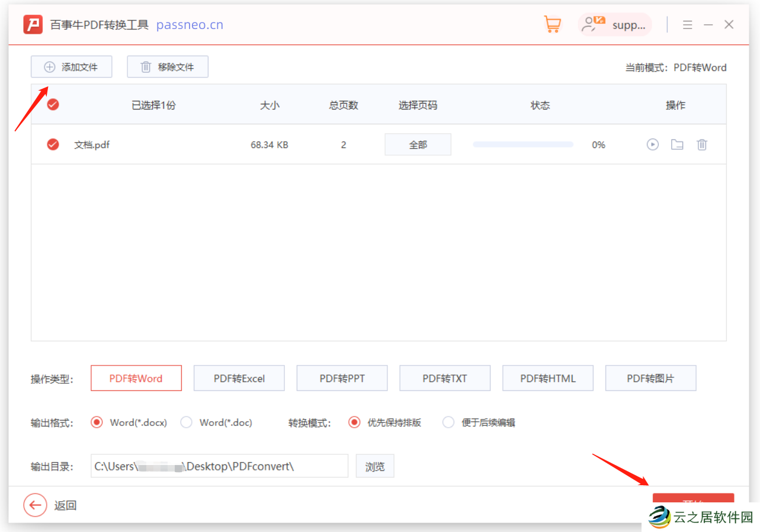Image resolution: width=760 pixels, height=532 pixels.
Task: Expand the truncated support account name
Action: 629,24
